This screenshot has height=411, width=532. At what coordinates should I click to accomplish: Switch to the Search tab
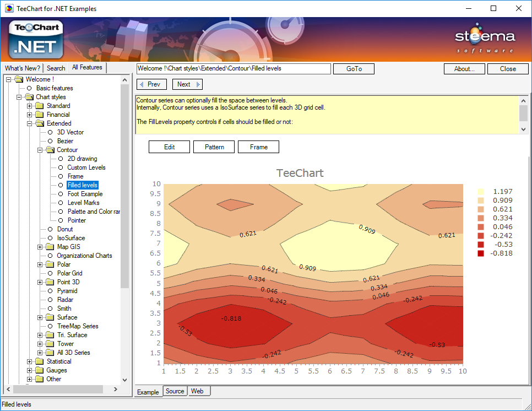point(56,68)
